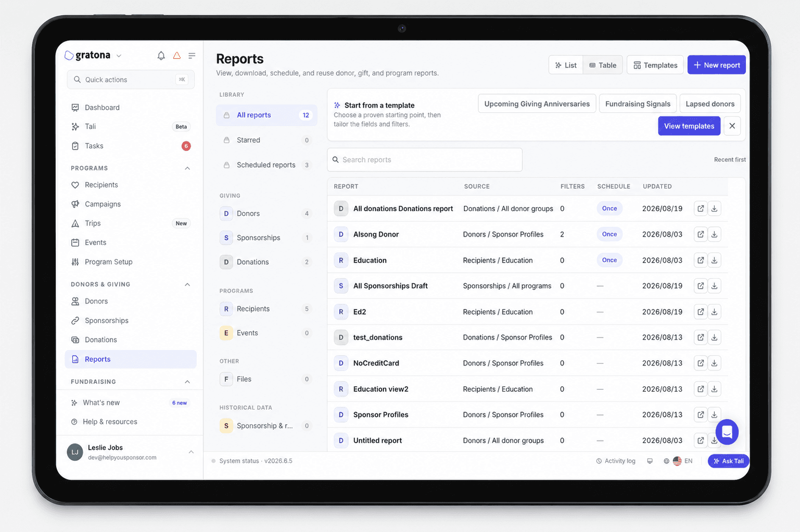Click the monitor icon in status bar
This screenshot has width=800, height=532.
(650, 461)
